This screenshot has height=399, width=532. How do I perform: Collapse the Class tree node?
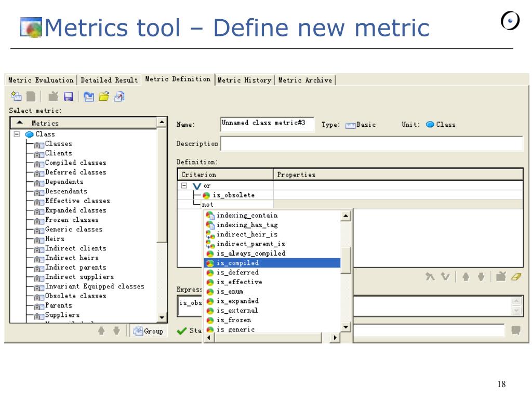pos(16,134)
